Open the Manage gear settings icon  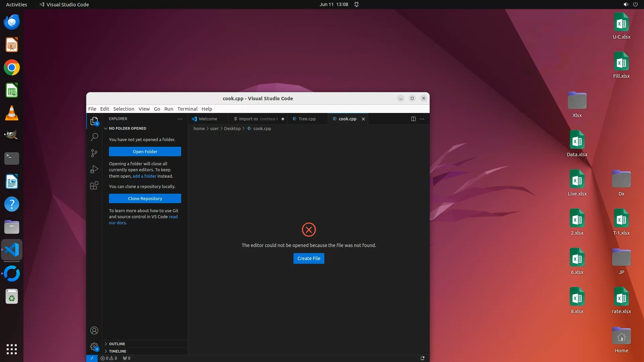pos(94,347)
